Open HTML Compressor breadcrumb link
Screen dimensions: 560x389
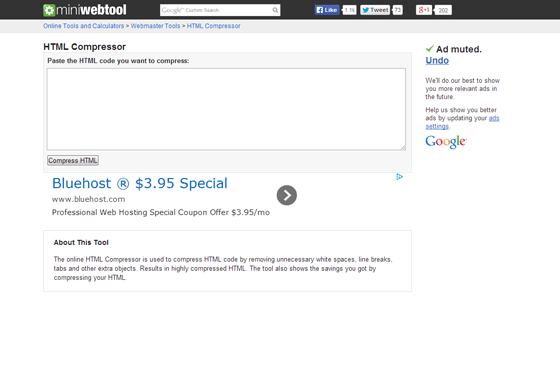(214, 26)
